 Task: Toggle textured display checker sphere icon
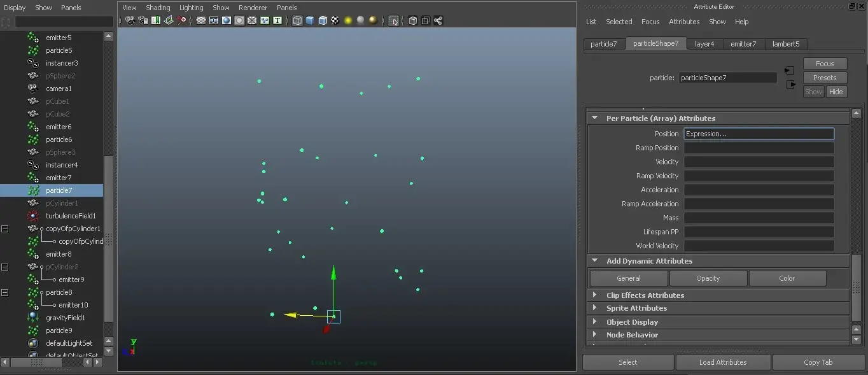(335, 20)
